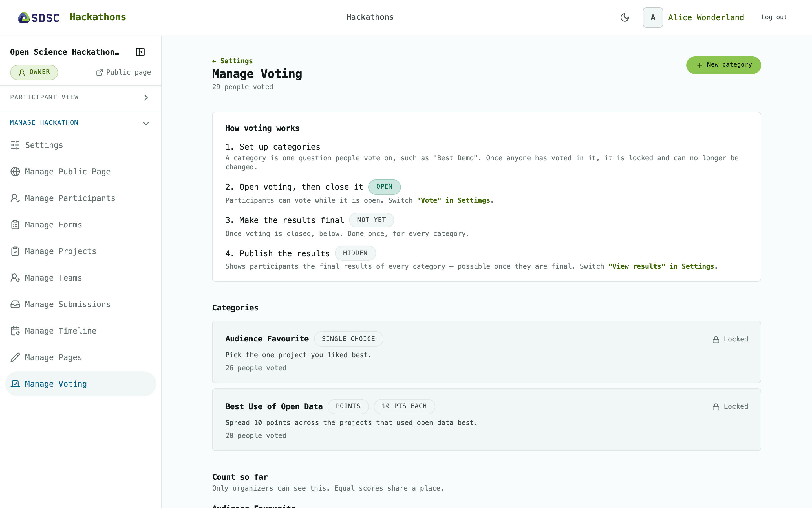Click the Manage Timeline calendar icon

click(x=15, y=331)
